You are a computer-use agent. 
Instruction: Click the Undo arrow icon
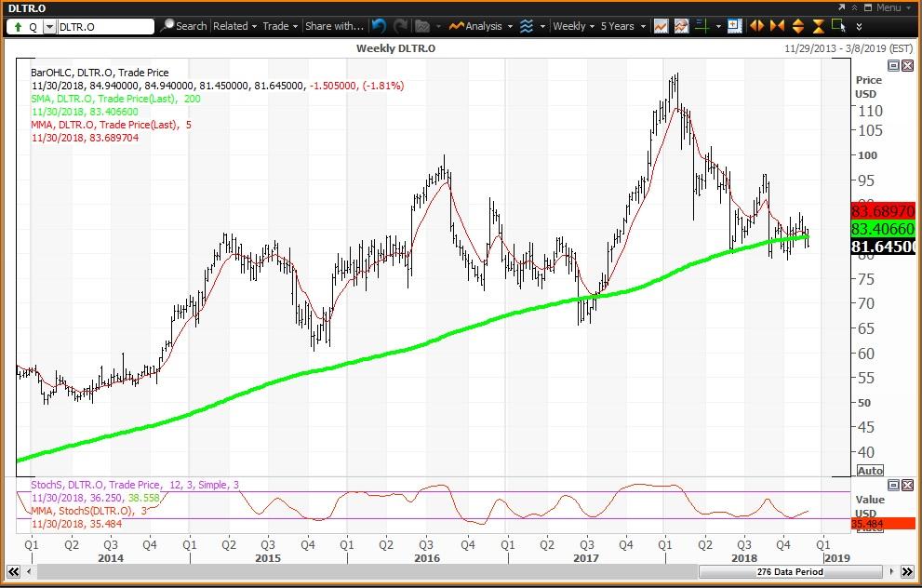pos(379,26)
